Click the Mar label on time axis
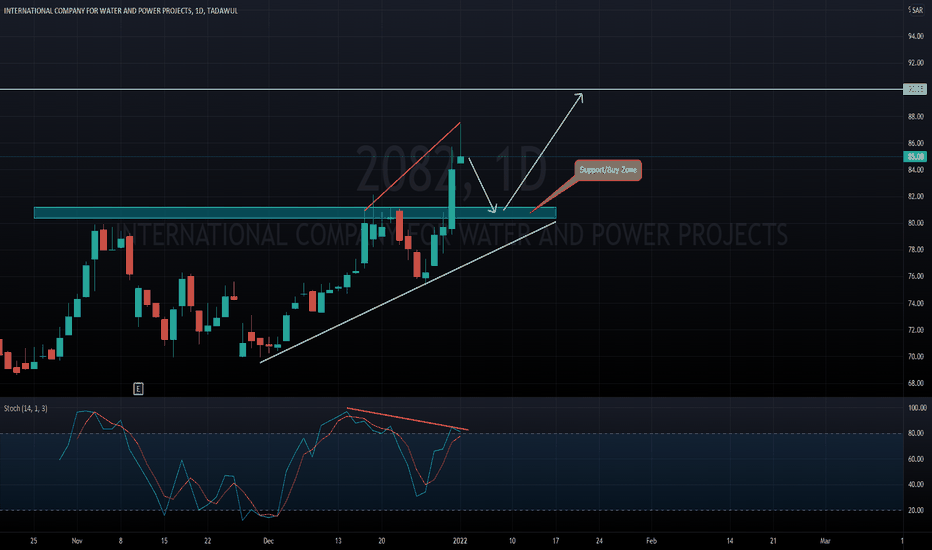Screen dimensions: 932x550 [825, 541]
